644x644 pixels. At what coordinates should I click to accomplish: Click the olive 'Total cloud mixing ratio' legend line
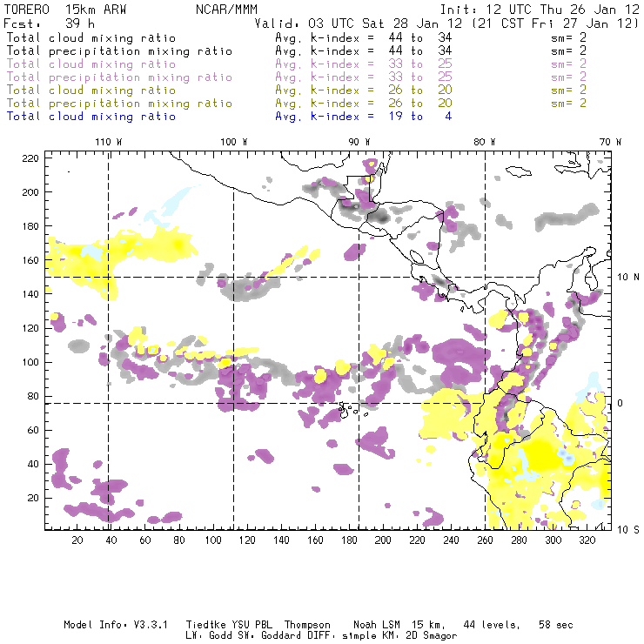point(91,91)
